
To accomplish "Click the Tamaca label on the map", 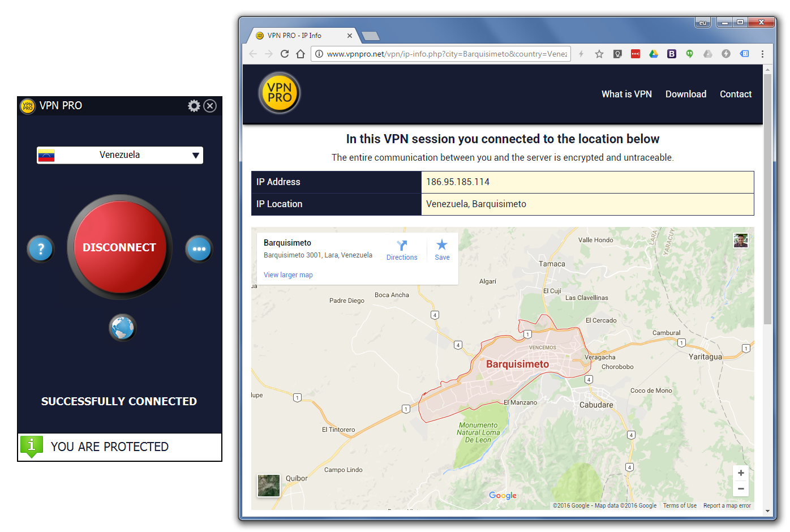I will point(552,264).
